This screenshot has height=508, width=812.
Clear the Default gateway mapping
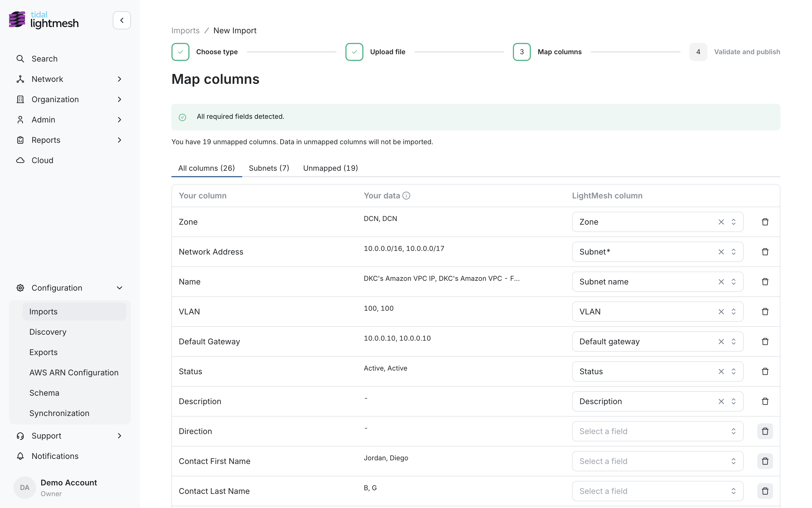pyautogui.click(x=721, y=341)
